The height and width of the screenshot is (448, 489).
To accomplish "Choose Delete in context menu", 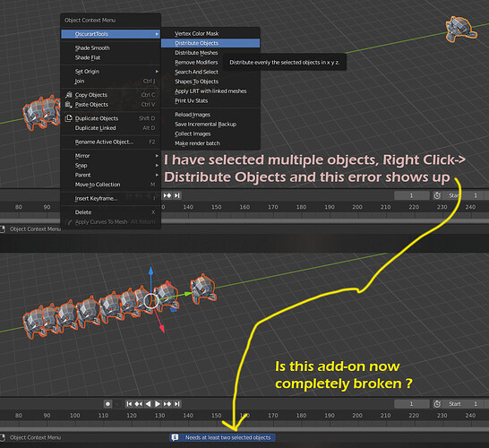I will (x=111, y=212).
